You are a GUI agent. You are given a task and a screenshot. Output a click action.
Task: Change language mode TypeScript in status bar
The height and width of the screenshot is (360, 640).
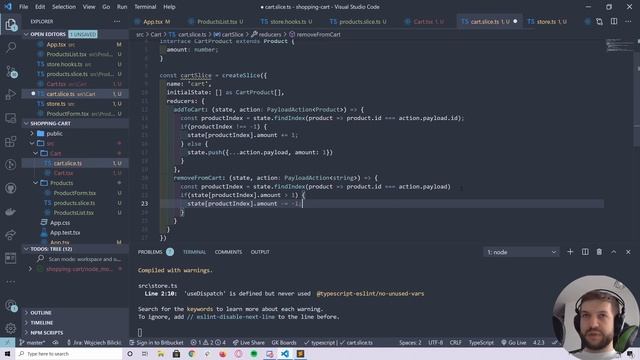(x=481, y=342)
